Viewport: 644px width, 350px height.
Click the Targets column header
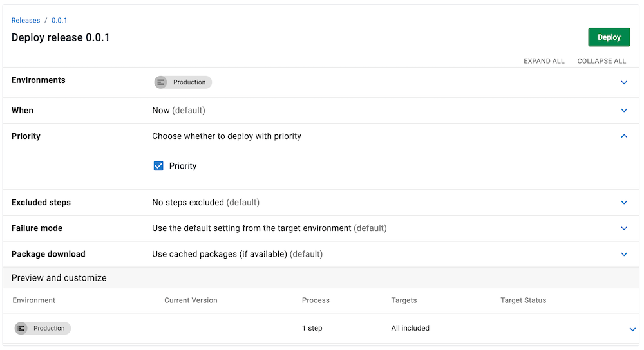404,300
